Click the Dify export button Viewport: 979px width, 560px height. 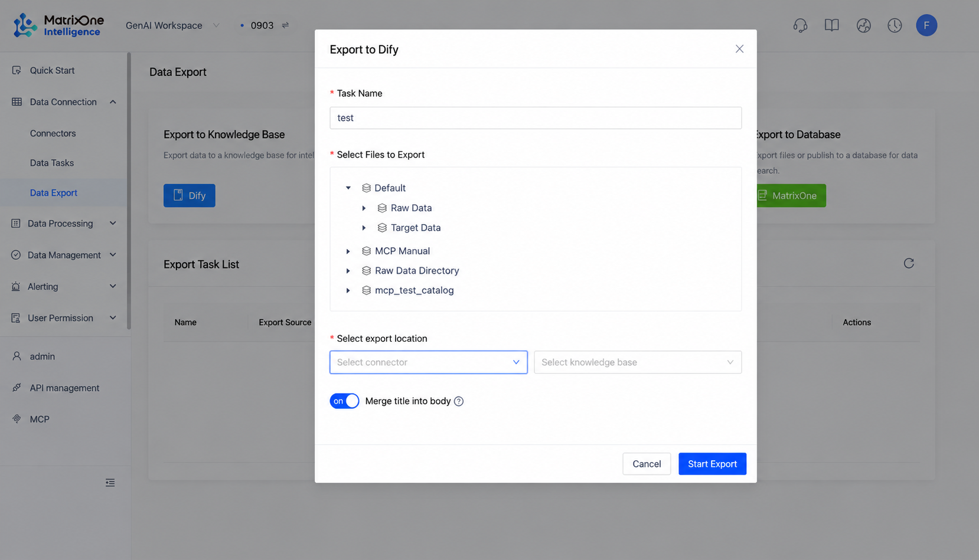tap(189, 195)
